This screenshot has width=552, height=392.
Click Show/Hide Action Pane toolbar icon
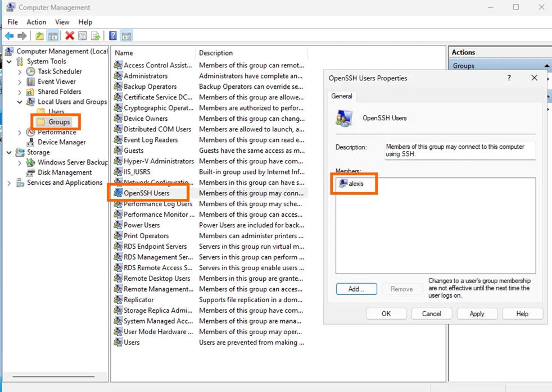coord(126,36)
